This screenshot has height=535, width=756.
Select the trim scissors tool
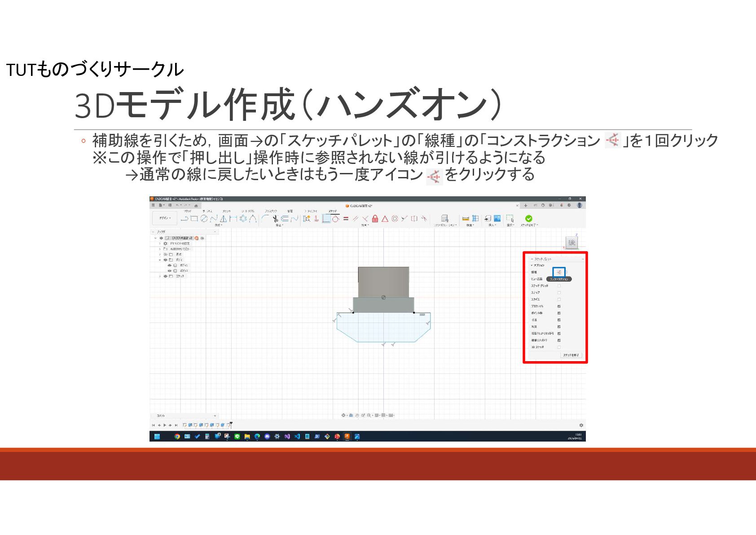point(275,219)
